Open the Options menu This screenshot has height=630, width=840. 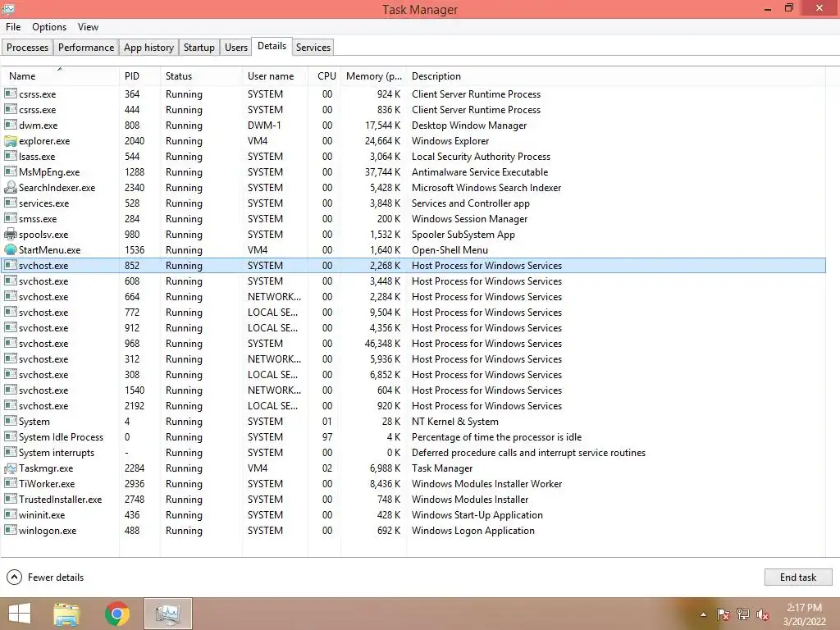[49, 27]
